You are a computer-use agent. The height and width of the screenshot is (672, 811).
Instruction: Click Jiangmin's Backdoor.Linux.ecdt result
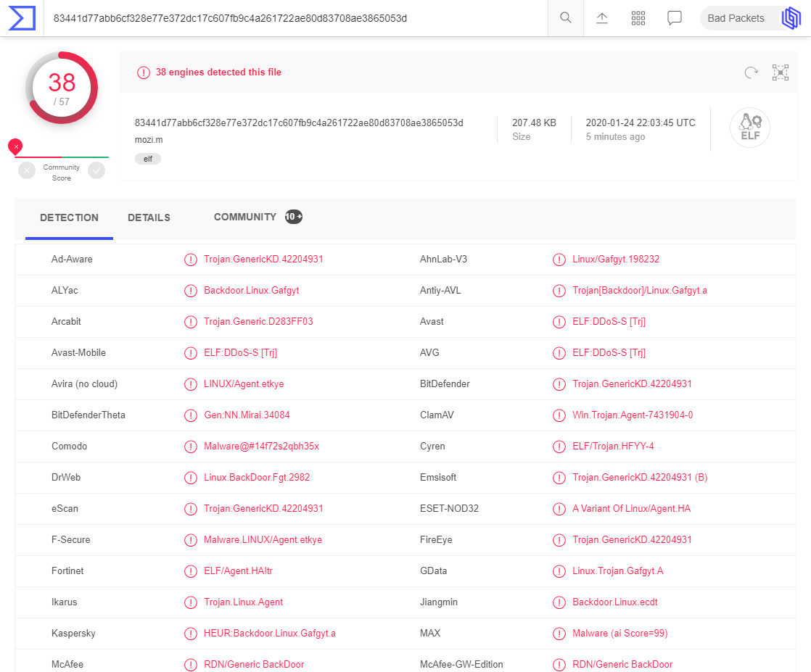615,602
